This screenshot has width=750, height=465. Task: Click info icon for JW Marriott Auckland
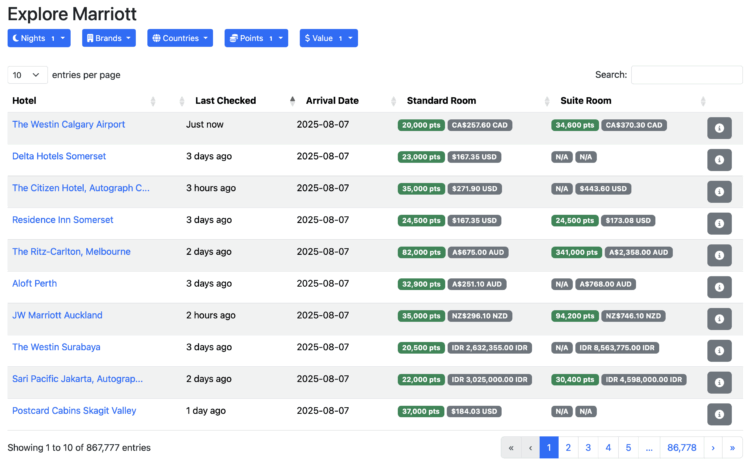click(x=720, y=319)
